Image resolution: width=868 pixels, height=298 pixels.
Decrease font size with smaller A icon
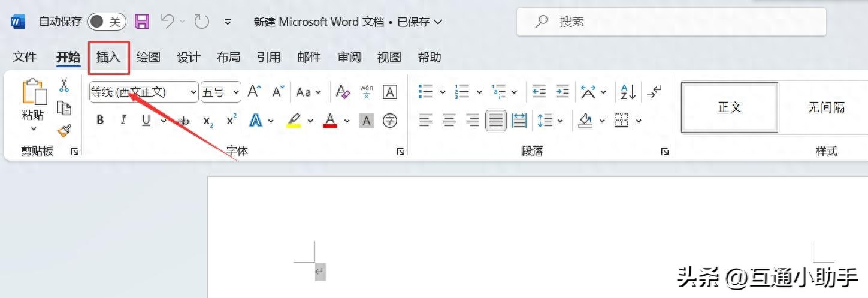278,92
